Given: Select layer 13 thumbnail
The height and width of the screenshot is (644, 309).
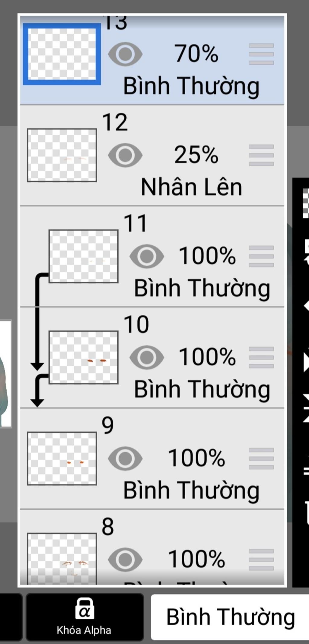Looking at the screenshot, I should point(62,54).
